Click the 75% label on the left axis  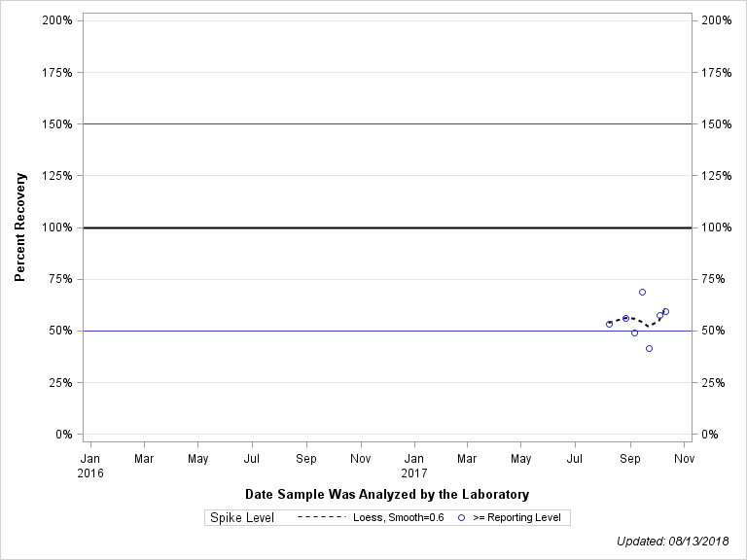pyautogui.click(x=60, y=279)
